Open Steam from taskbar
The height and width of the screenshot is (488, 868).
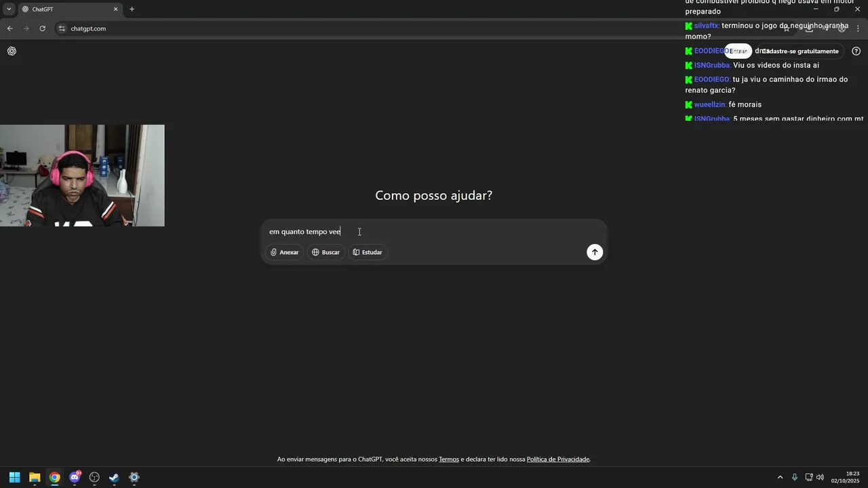tap(114, 477)
